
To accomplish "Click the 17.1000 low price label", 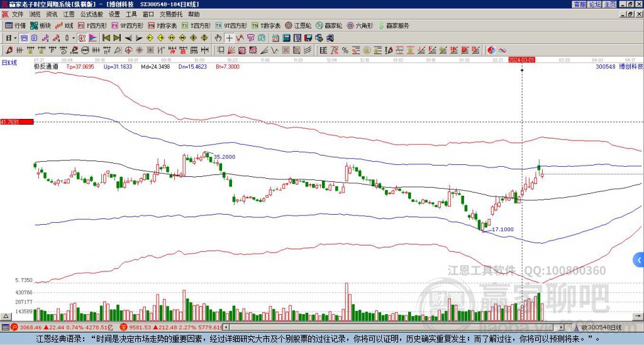I will [x=502, y=229].
